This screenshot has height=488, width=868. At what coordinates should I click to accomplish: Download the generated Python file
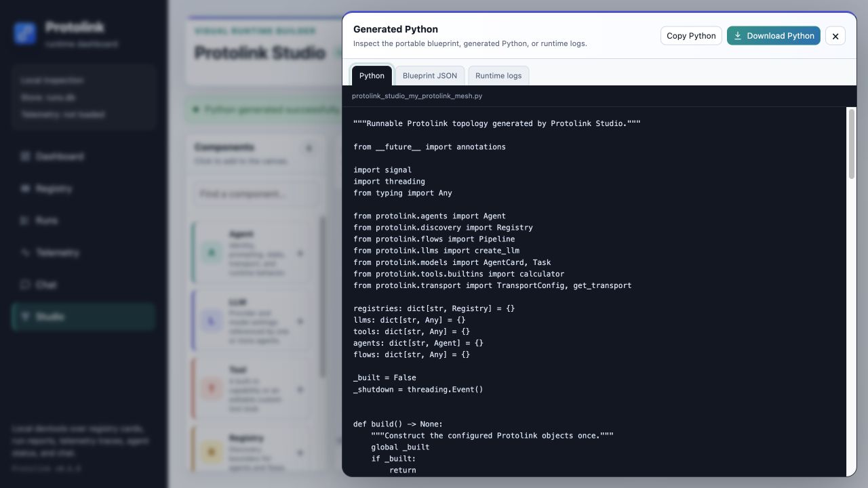774,36
